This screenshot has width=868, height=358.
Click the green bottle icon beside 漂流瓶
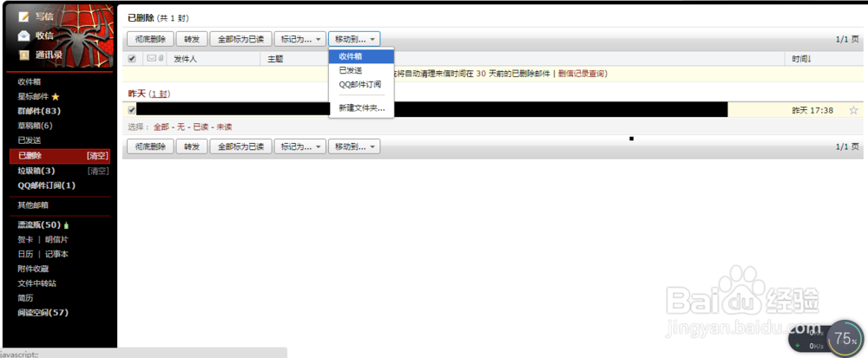(67, 225)
